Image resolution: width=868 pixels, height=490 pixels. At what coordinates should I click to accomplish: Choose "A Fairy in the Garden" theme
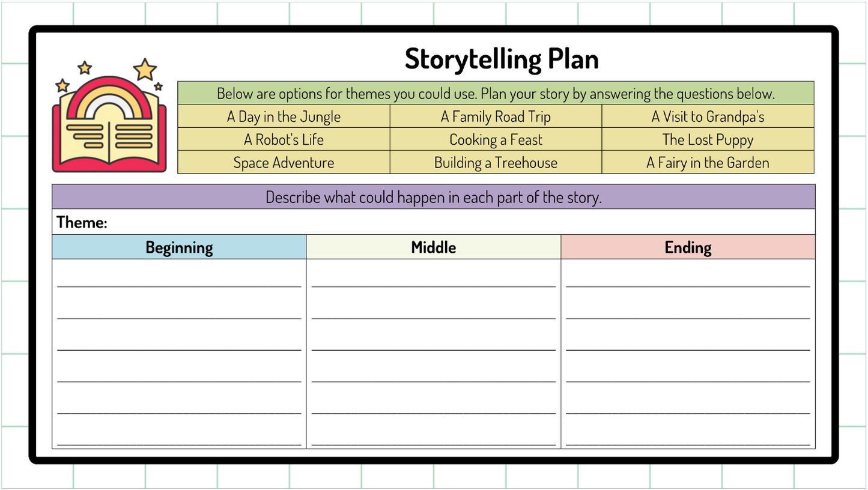click(x=708, y=163)
